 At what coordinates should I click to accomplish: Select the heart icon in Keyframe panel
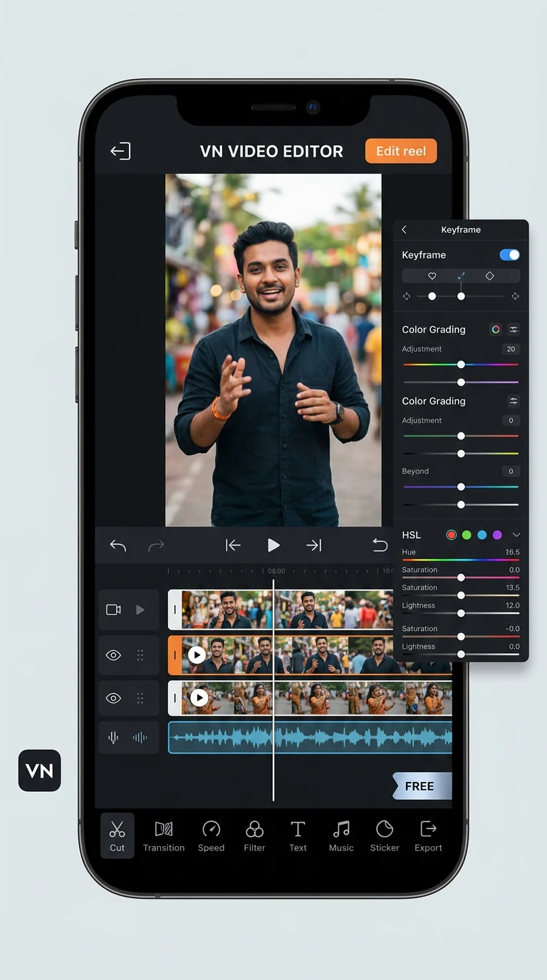pyautogui.click(x=432, y=276)
